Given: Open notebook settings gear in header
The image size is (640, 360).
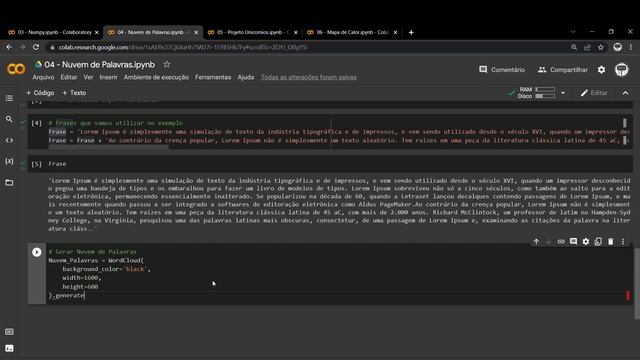Looking at the screenshot, I should pyautogui.click(x=602, y=70).
